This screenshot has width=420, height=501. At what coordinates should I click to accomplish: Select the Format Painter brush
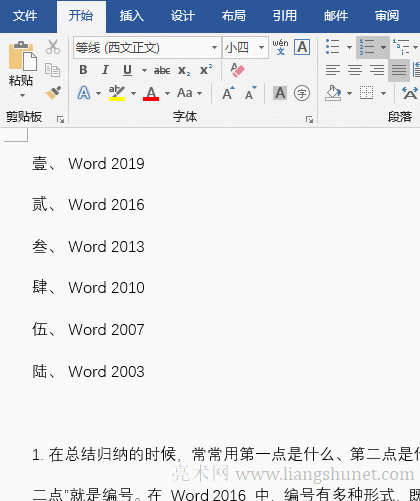53,93
